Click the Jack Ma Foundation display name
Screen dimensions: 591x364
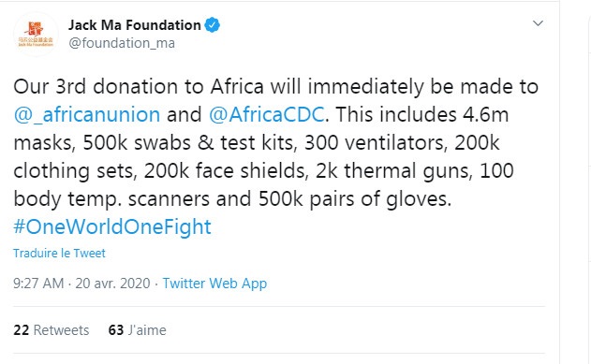pyautogui.click(x=135, y=25)
